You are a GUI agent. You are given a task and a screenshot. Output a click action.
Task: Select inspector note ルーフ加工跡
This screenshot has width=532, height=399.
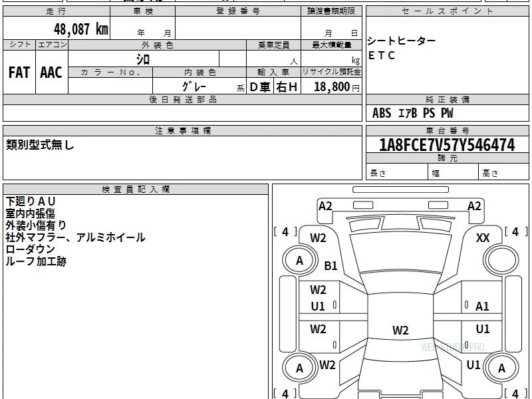pyautogui.click(x=36, y=261)
